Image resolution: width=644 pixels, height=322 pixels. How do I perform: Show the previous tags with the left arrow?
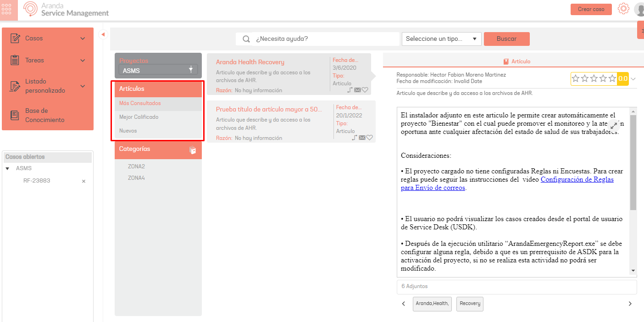pos(403,304)
